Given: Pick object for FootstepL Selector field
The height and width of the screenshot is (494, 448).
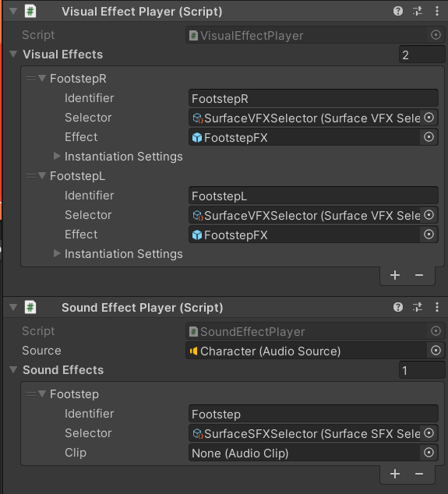Looking at the screenshot, I should [x=429, y=215].
